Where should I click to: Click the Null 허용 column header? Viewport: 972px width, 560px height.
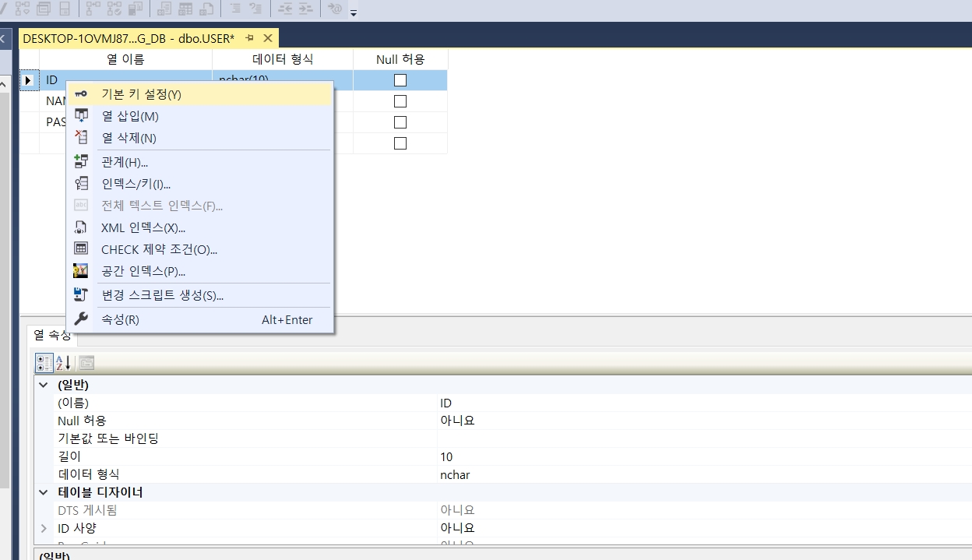(x=400, y=59)
